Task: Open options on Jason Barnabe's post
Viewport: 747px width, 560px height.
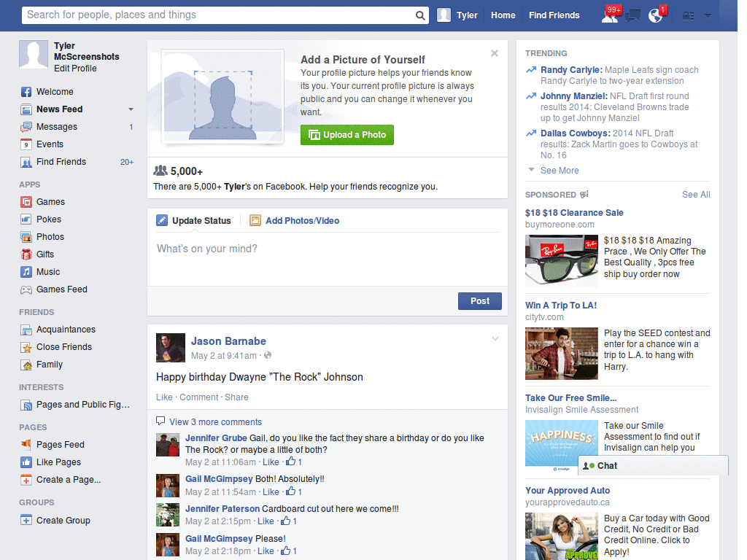Action: 495,338
